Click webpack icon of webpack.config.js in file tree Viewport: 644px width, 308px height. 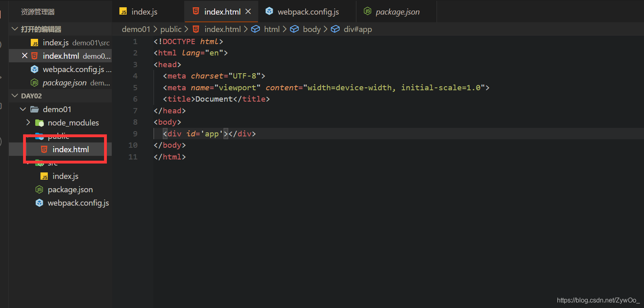[x=39, y=203]
